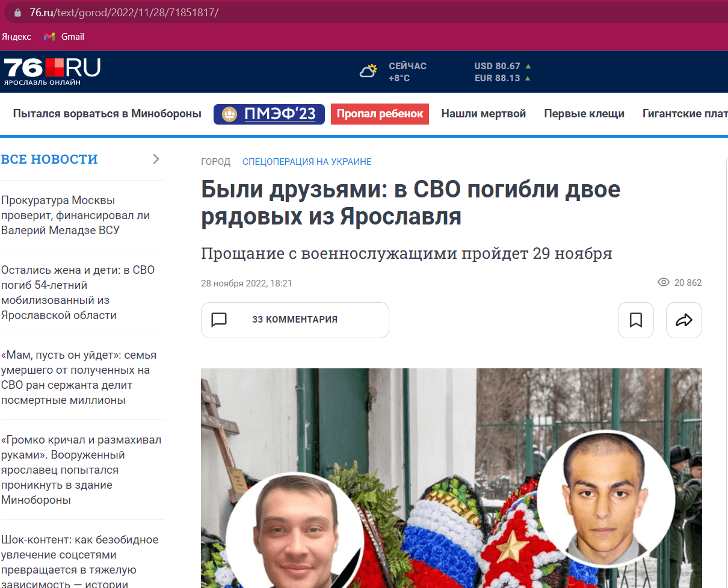Click the weather cloud icon
Viewport: 728px width, 588px height.
pos(368,71)
